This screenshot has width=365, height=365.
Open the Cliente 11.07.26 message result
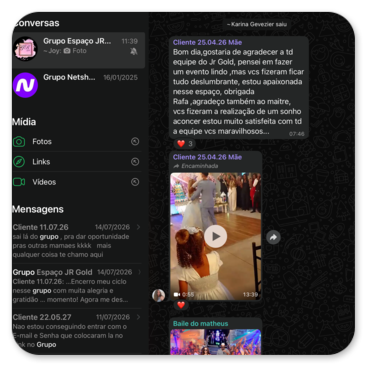click(x=77, y=241)
